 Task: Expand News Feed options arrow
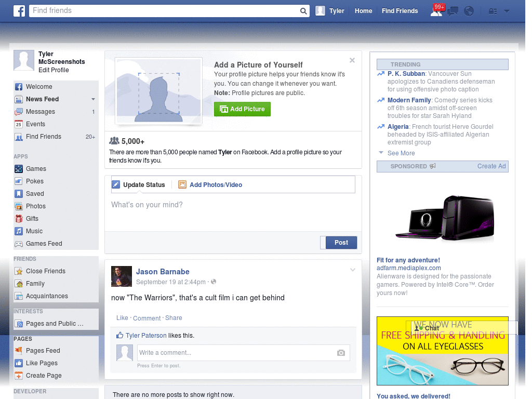pyautogui.click(x=93, y=99)
